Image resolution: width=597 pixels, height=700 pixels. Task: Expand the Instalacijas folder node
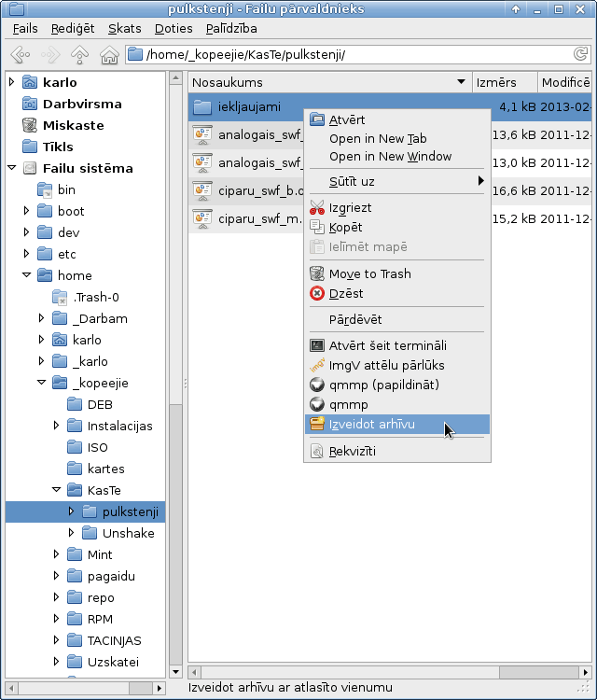pyautogui.click(x=56, y=426)
